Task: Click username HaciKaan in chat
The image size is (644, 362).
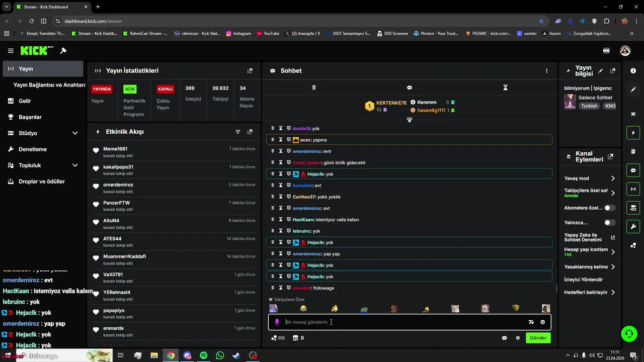Action: 303,220
